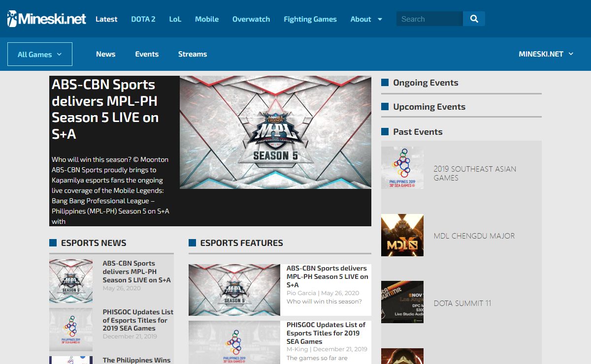
Task: Open the Fighting Games section
Action: click(x=310, y=19)
